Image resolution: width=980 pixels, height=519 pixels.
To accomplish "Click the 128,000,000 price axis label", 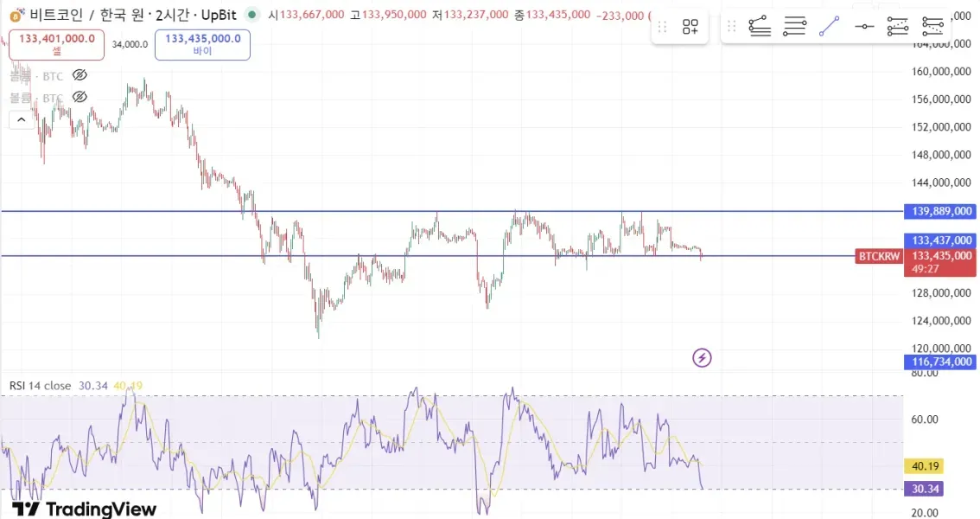I will (940, 292).
